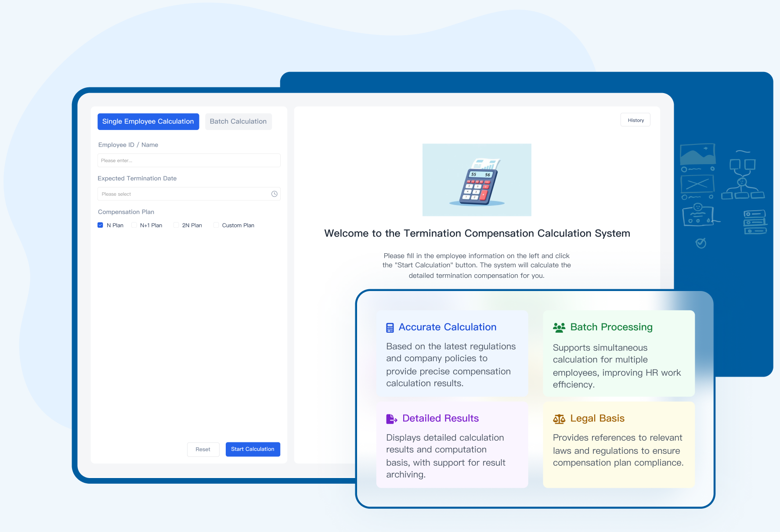Viewport: 780px width, 532px height.
Task: Click the people icon beside Batch Processing
Action: click(x=559, y=327)
